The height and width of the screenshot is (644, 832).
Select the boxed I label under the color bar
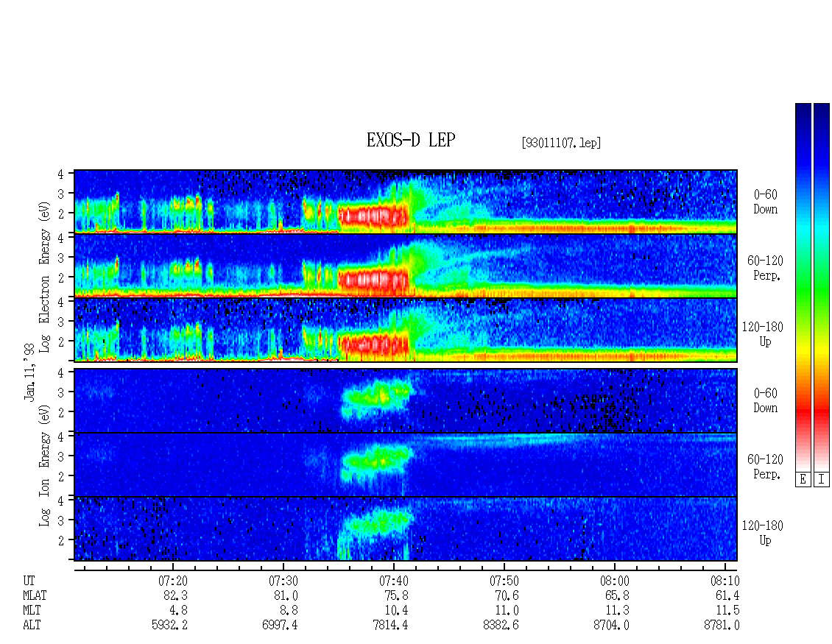822,480
